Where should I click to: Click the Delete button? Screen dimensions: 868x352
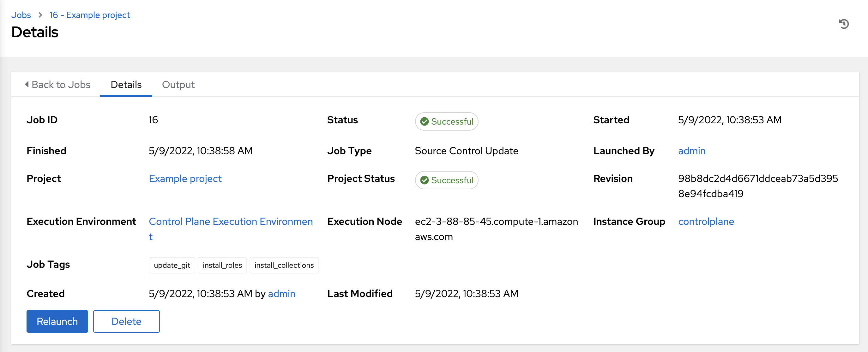pos(126,321)
